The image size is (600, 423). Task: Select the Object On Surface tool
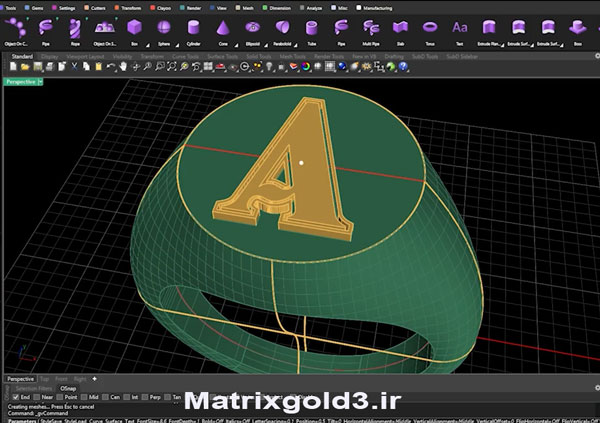(104, 31)
